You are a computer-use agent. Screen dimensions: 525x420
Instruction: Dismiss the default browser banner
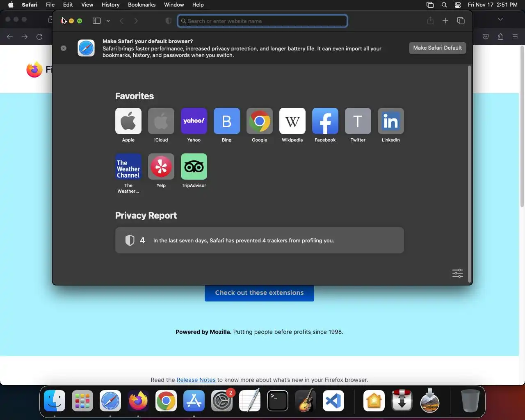click(64, 48)
